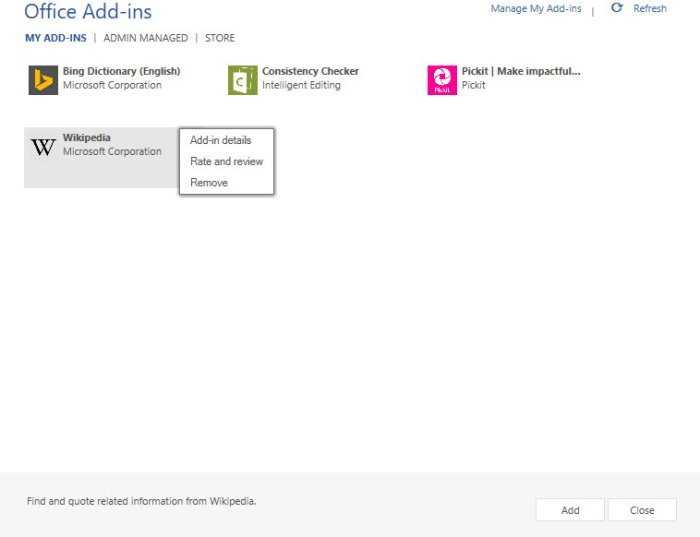700x537 pixels.
Task: Open the ADMIN MANAGED tab
Action: 146,38
